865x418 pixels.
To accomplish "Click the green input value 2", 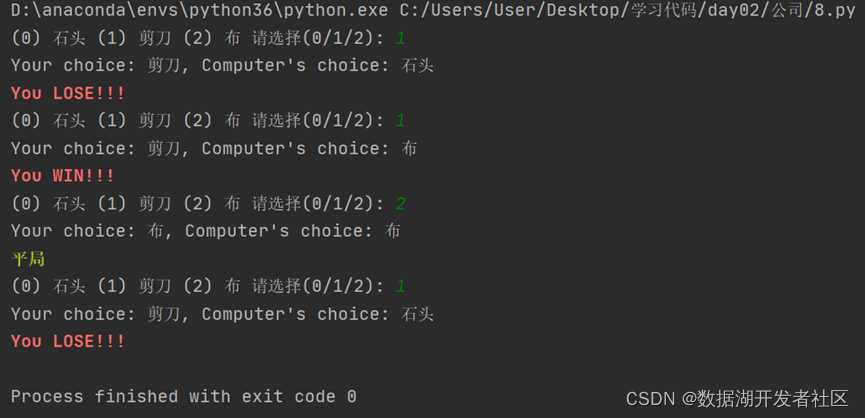I will (401, 203).
